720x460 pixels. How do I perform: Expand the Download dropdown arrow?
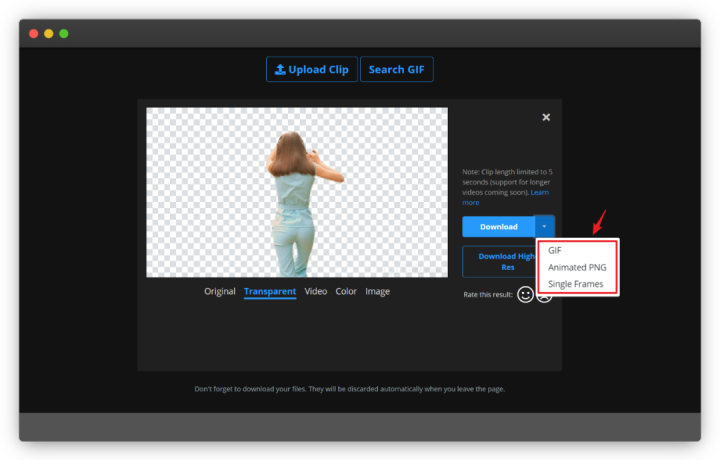click(545, 226)
